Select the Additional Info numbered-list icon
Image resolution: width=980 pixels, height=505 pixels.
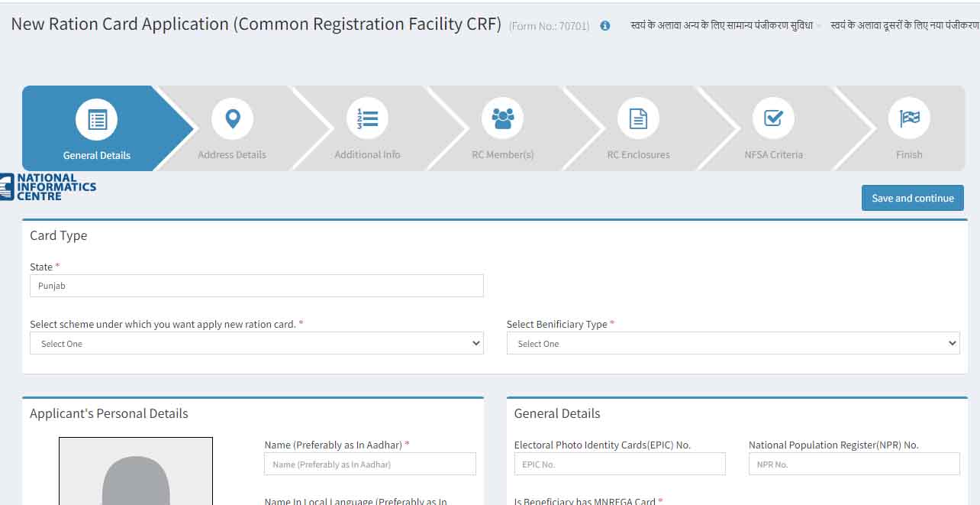pyautogui.click(x=367, y=119)
